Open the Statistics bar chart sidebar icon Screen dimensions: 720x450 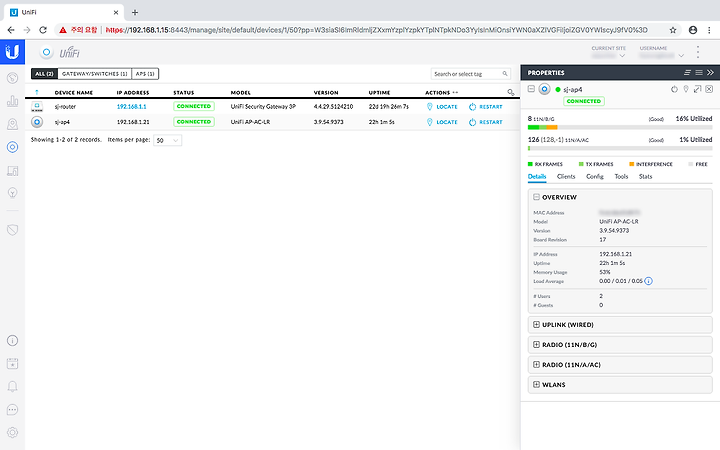[12, 101]
